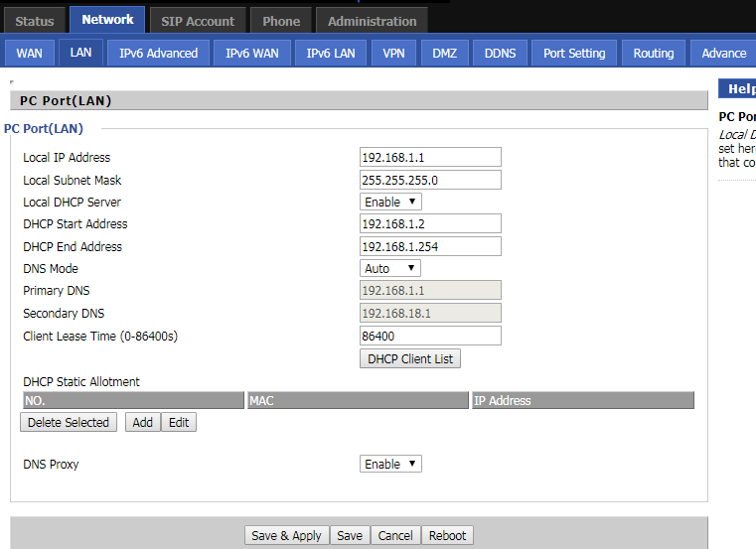Click the Local IP Address field

(430, 157)
